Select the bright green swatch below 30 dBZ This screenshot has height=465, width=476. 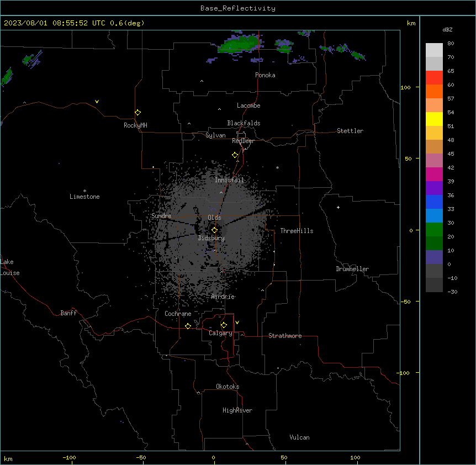point(434,230)
